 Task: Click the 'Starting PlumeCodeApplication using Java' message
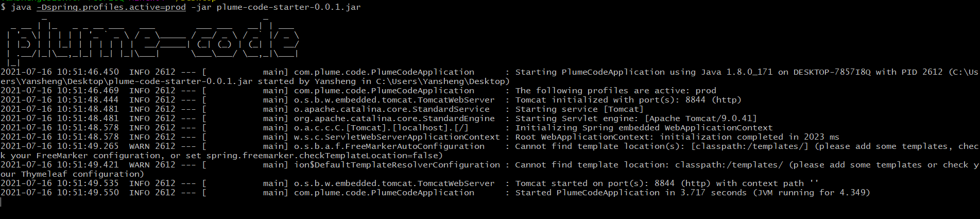(x=590, y=72)
